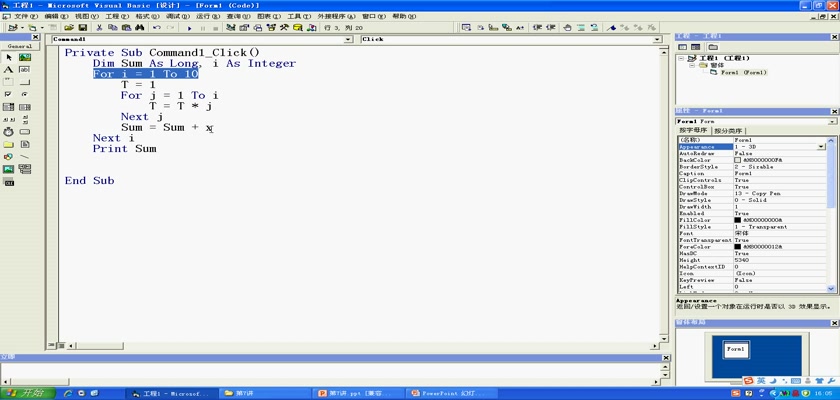840x400 pixels.
Task: Select the Label control tool
Action: click(9, 70)
